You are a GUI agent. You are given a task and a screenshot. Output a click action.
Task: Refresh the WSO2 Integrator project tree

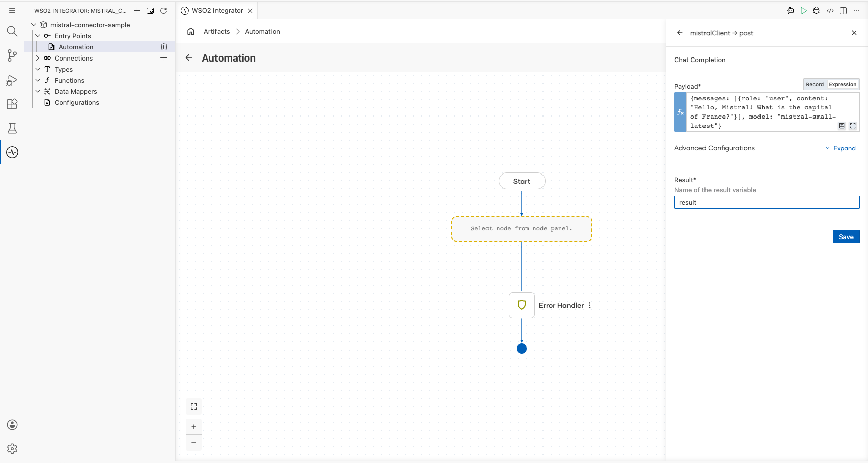pyautogui.click(x=164, y=10)
